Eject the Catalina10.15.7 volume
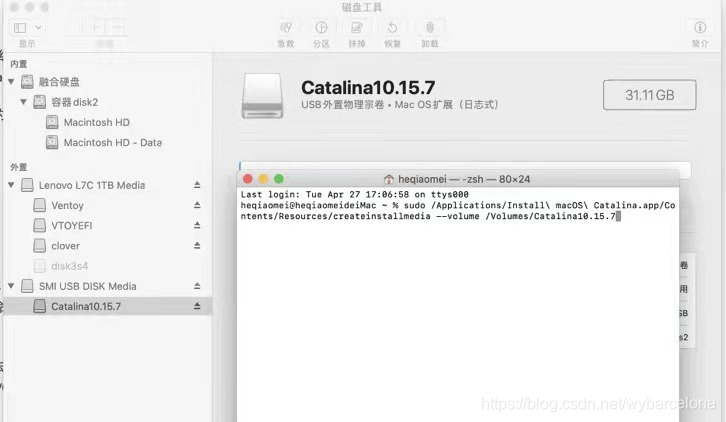The image size is (726, 422). click(197, 306)
